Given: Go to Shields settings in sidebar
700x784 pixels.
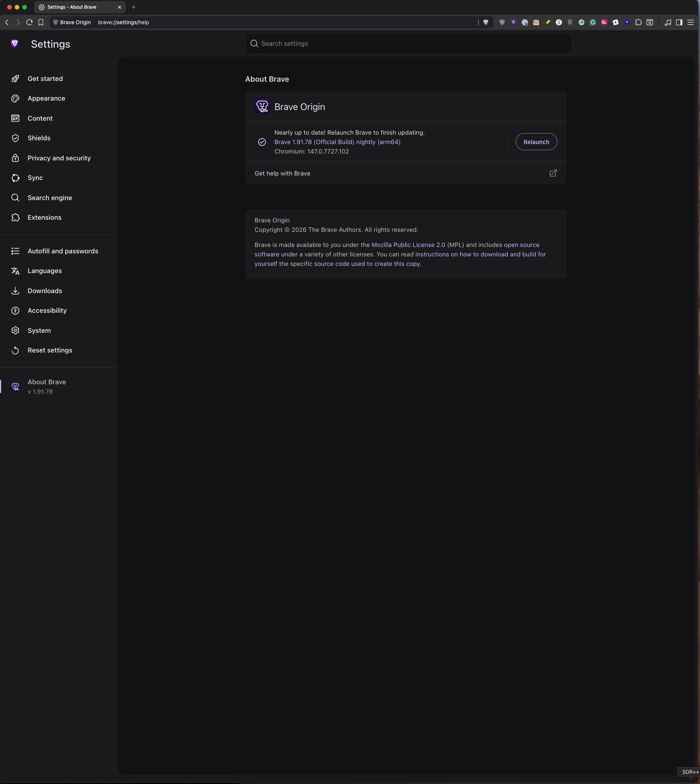Looking at the screenshot, I should [x=39, y=138].
